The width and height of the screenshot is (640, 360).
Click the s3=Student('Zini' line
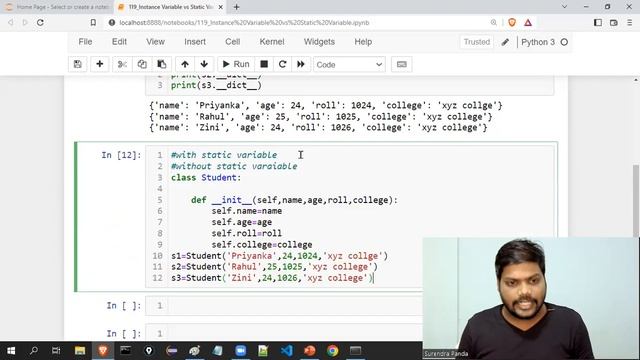[x=272, y=278]
